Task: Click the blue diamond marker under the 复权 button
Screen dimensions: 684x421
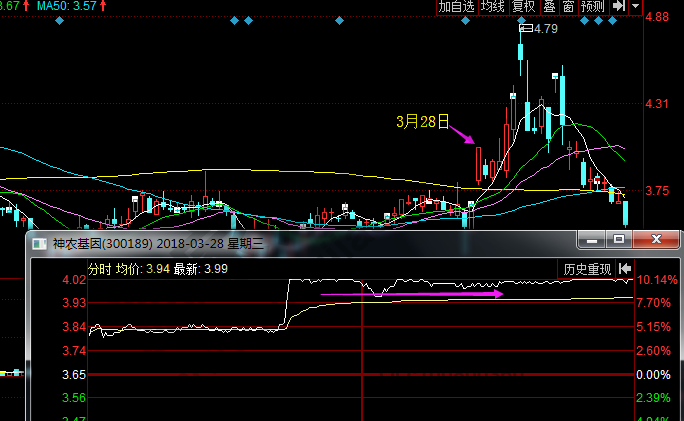Action: (x=523, y=20)
